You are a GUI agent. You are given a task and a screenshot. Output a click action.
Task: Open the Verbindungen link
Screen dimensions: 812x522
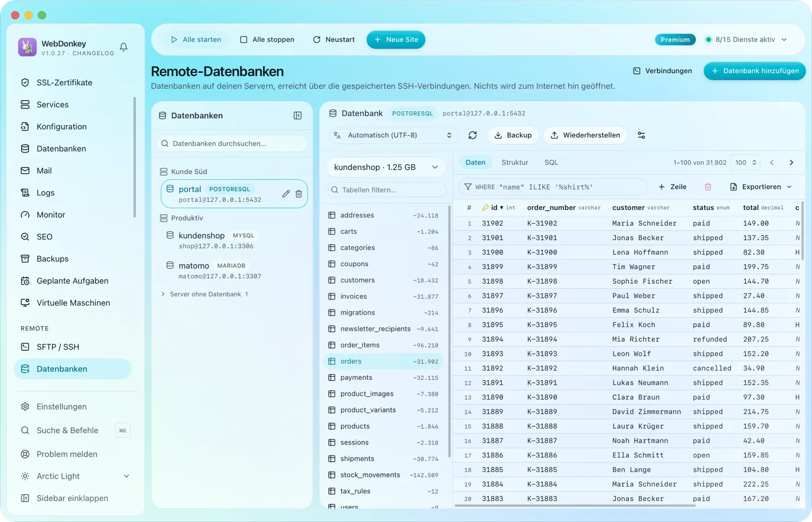(x=662, y=71)
